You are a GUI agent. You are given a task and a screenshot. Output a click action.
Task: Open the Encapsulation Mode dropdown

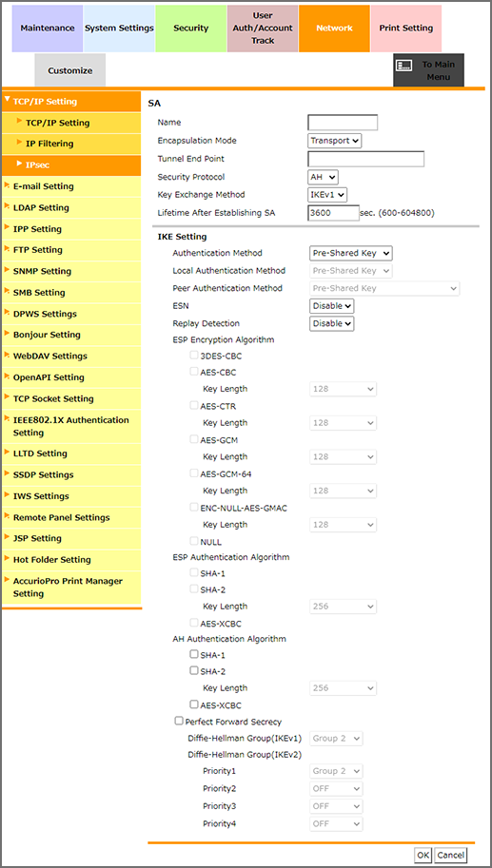tap(335, 141)
